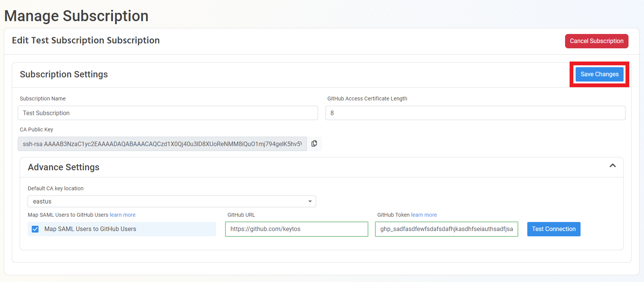Click the Cancel Subscription button

596,41
